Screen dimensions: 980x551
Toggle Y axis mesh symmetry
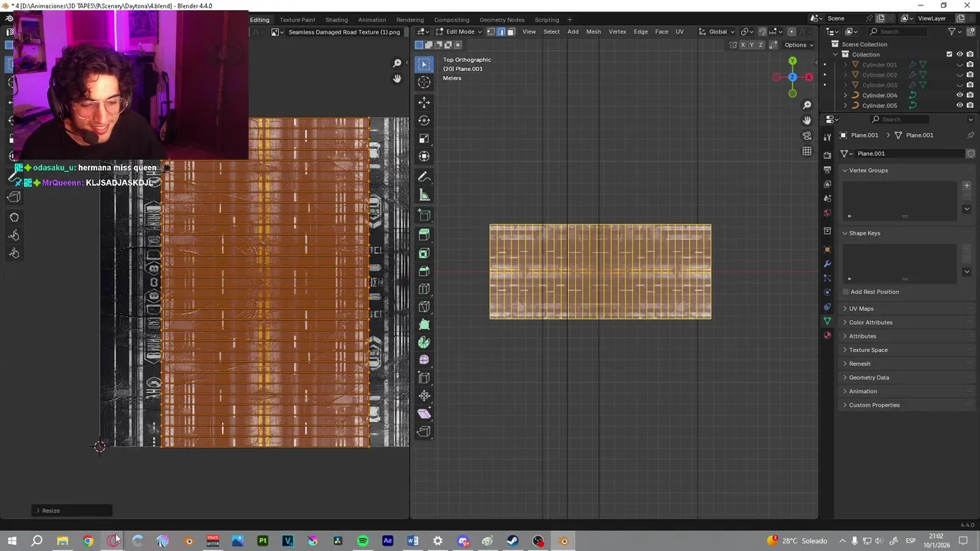[x=751, y=44]
